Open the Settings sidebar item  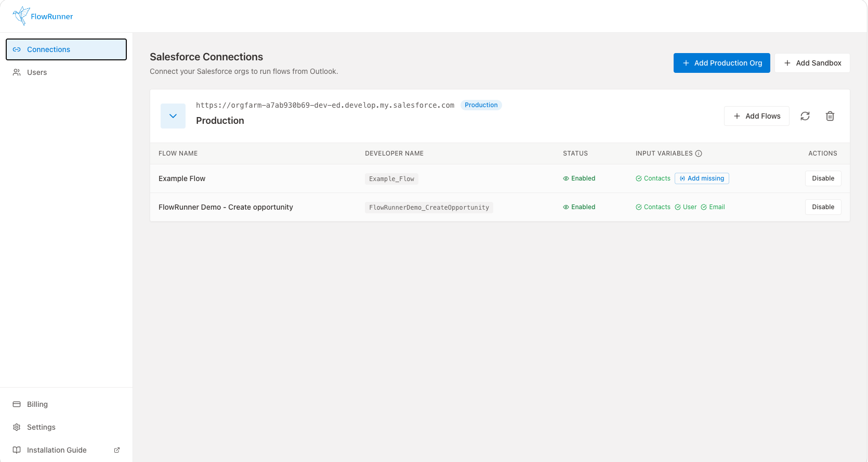tap(66, 427)
